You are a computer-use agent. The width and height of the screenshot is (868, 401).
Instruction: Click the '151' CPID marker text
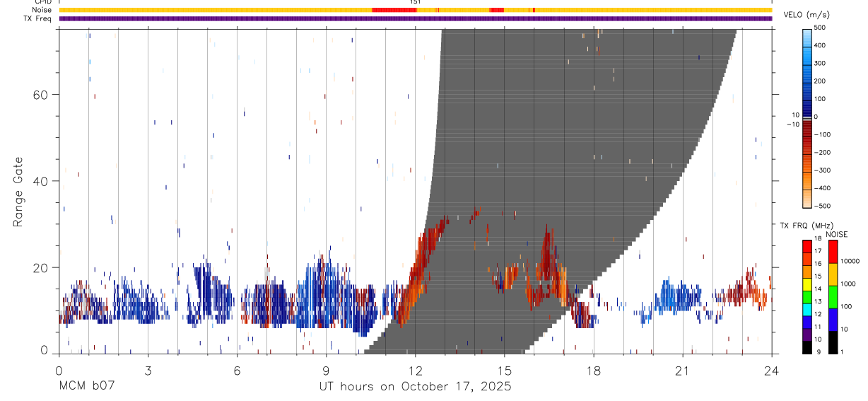(416, 2)
